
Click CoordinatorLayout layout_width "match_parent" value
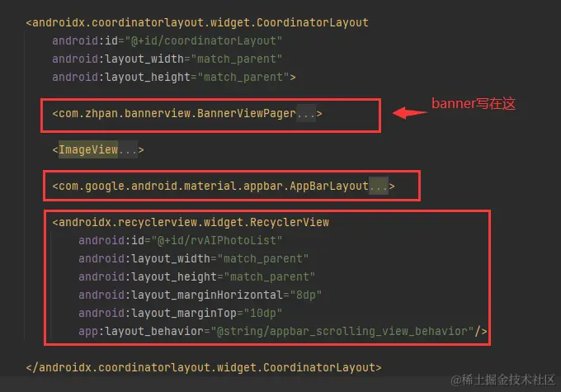pos(237,59)
